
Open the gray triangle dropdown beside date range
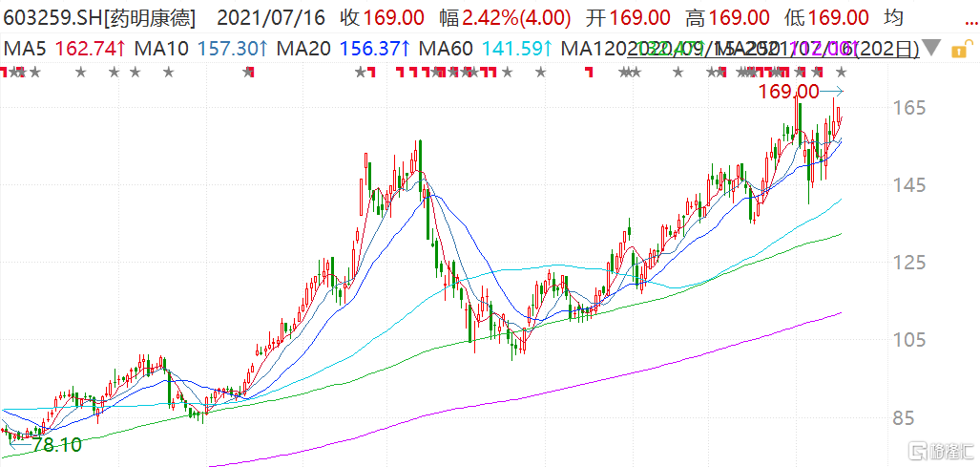932,47
